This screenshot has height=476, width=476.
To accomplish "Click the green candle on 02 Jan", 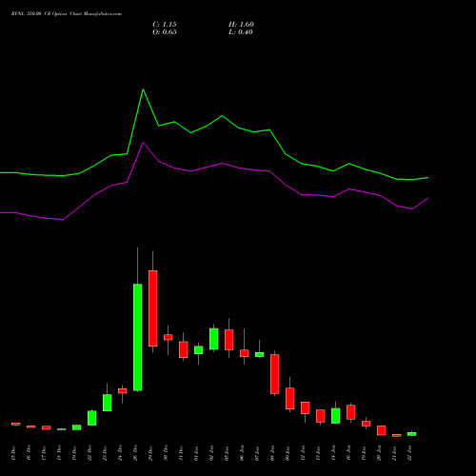I will 214,339.
